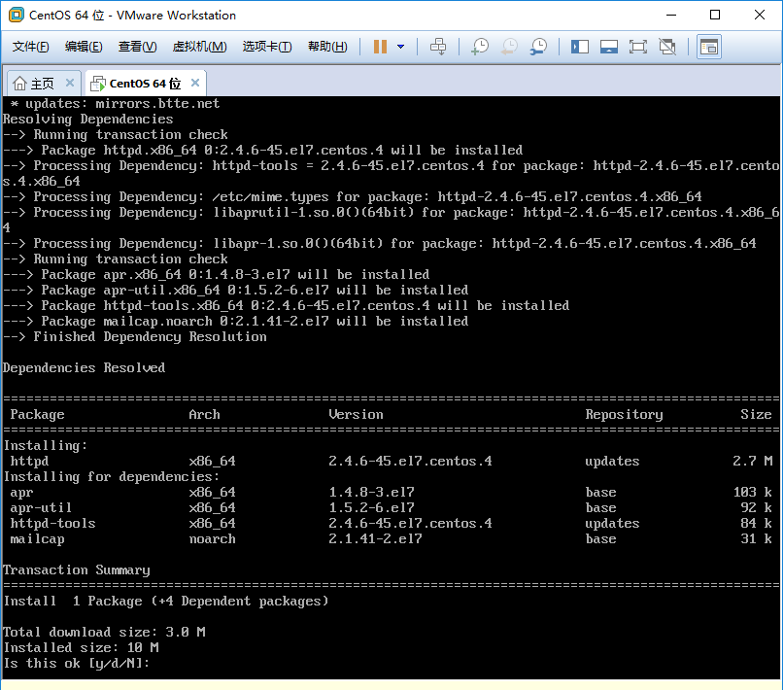Image resolution: width=784 pixels, height=690 pixels.
Task: Switch to Unity mode
Action: click(x=667, y=47)
